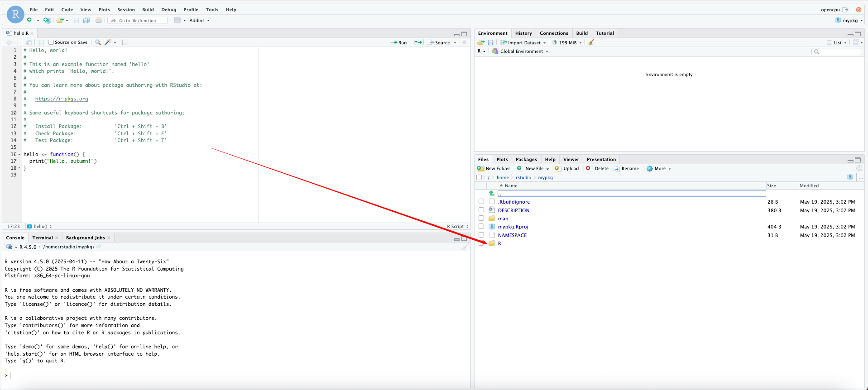Click the Environment search box
Screen dimensions: 868x390
point(836,52)
